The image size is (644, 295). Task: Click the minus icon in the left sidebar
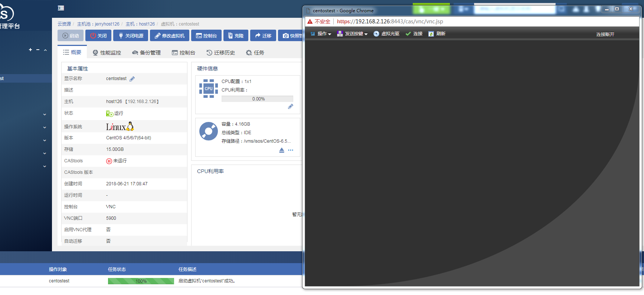pos(38,50)
